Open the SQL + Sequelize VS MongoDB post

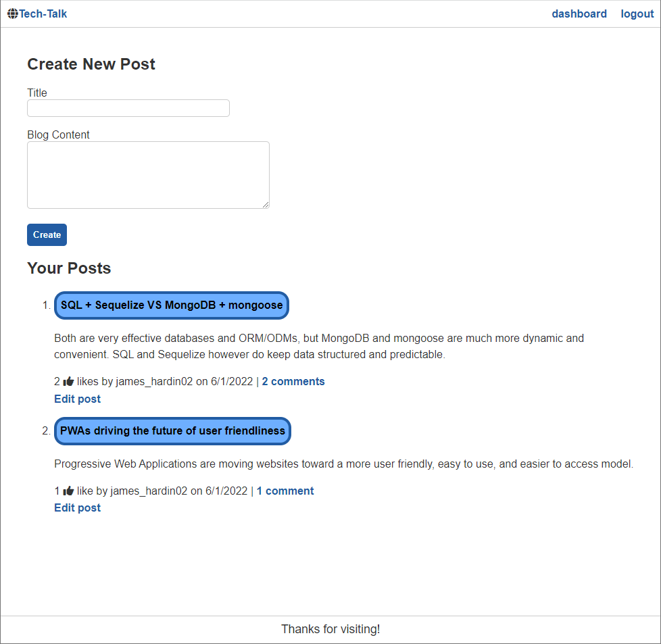pyautogui.click(x=171, y=305)
